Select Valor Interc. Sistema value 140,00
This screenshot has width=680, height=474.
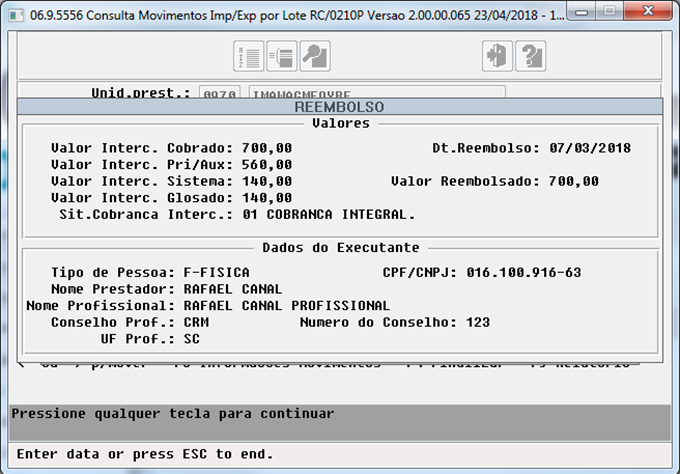click(x=267, y=181)
